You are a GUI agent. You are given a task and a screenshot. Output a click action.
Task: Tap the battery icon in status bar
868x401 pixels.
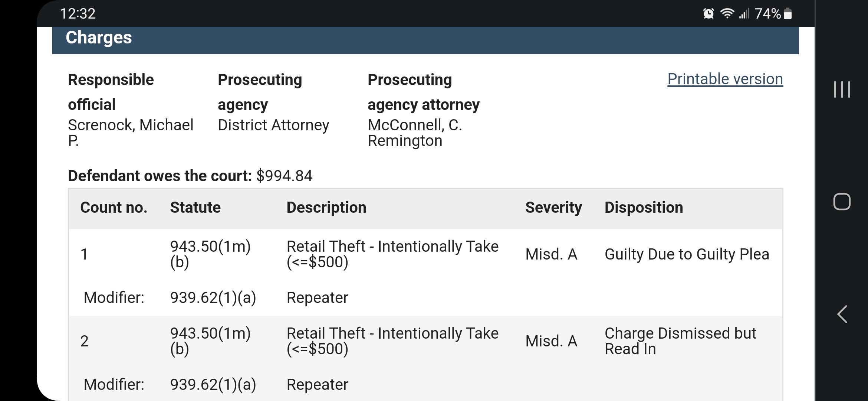(788, 14)
